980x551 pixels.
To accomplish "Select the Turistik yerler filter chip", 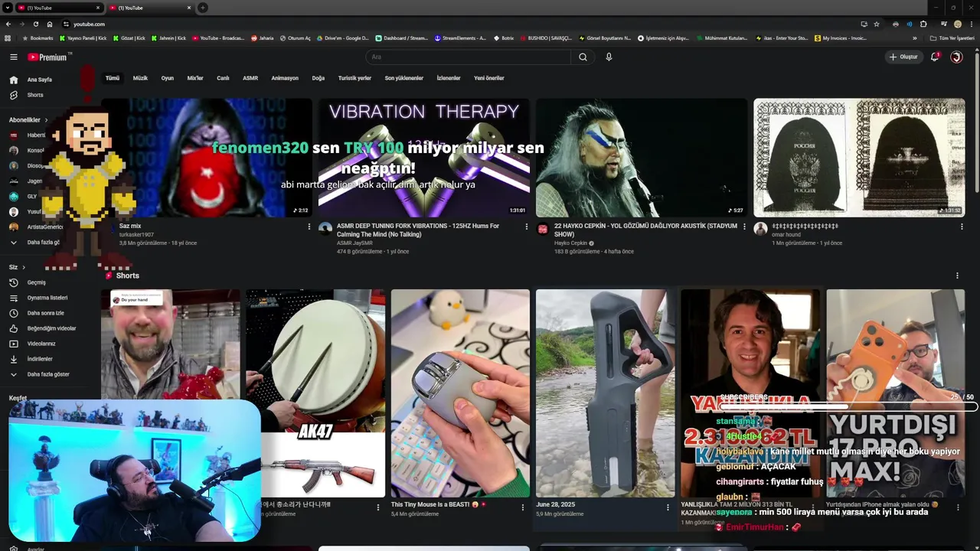I will 354,78.
